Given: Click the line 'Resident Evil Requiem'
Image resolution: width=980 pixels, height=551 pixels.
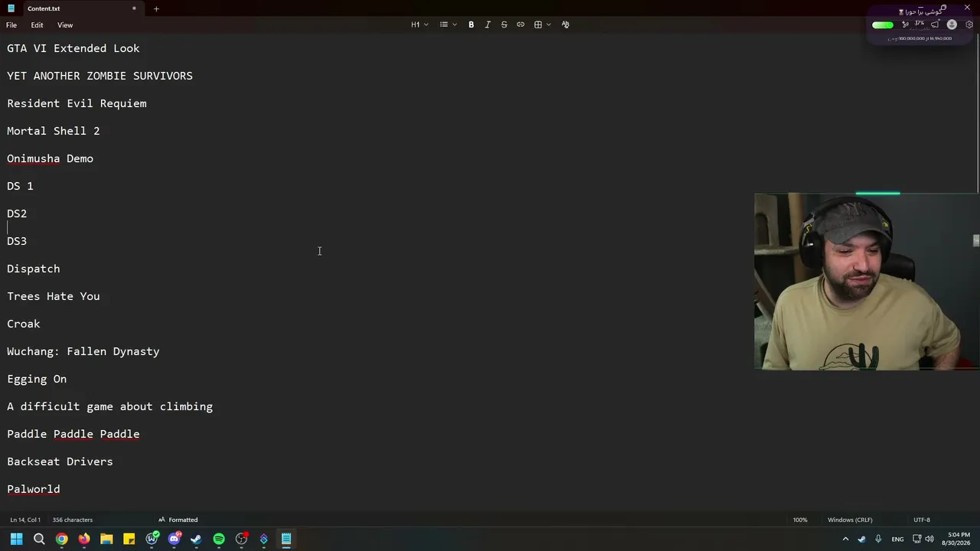Looking at the screenshot, I should 77,103.
